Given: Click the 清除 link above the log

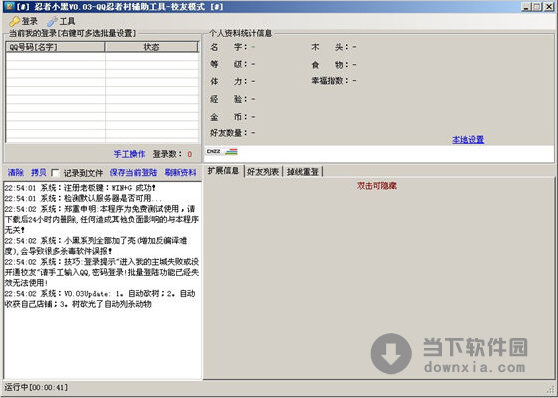Looking at the screenshot, I should [x=16, y=173].
